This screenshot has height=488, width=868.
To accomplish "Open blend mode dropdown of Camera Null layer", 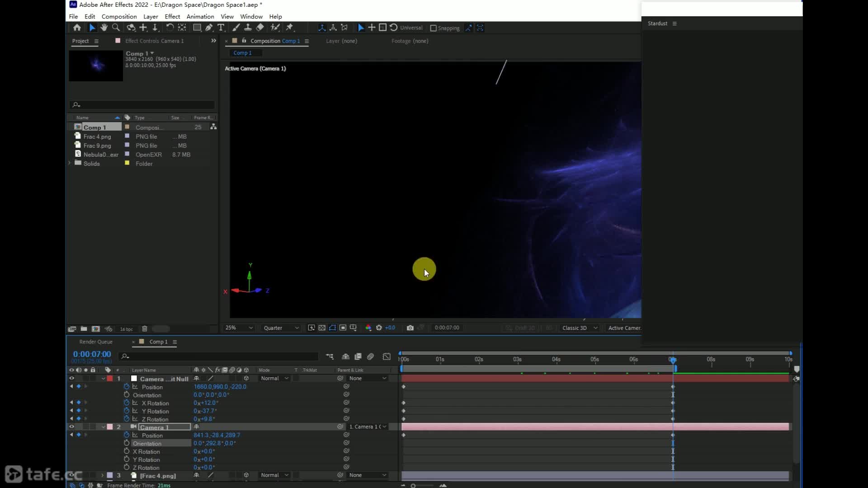I will point(274,379).
